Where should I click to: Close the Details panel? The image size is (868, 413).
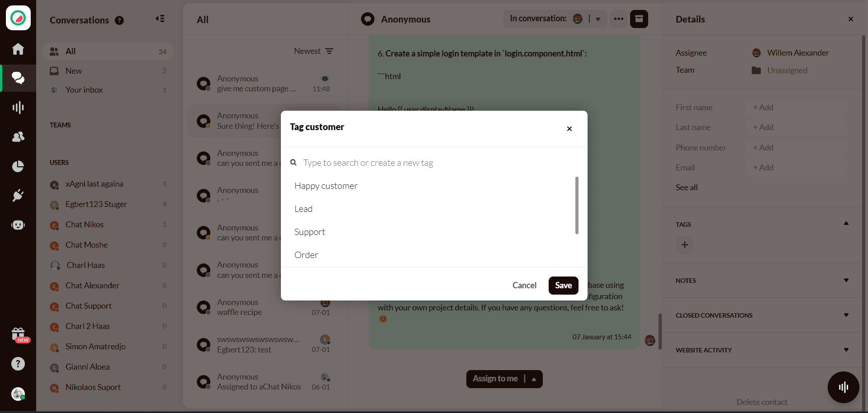(851, 19)
